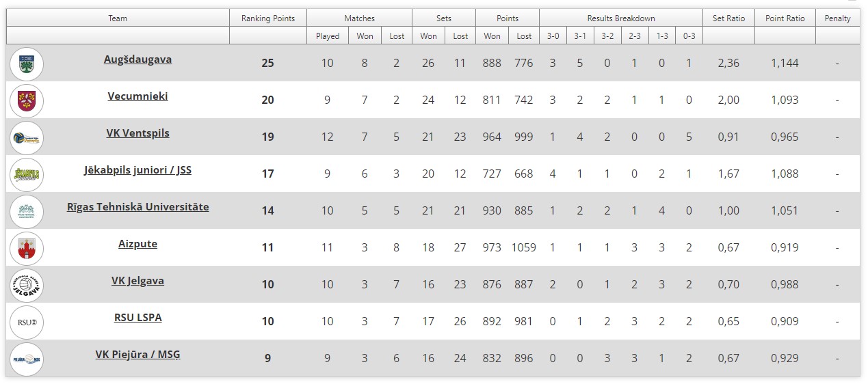Click the VK Piejūra / MSĢ logo

point(27,359)
